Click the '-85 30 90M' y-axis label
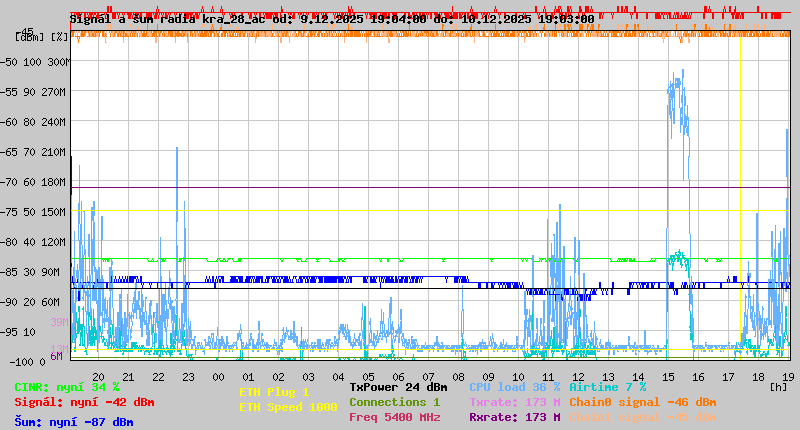This screenshot has height=430, width=800. [x=30, y=272]
